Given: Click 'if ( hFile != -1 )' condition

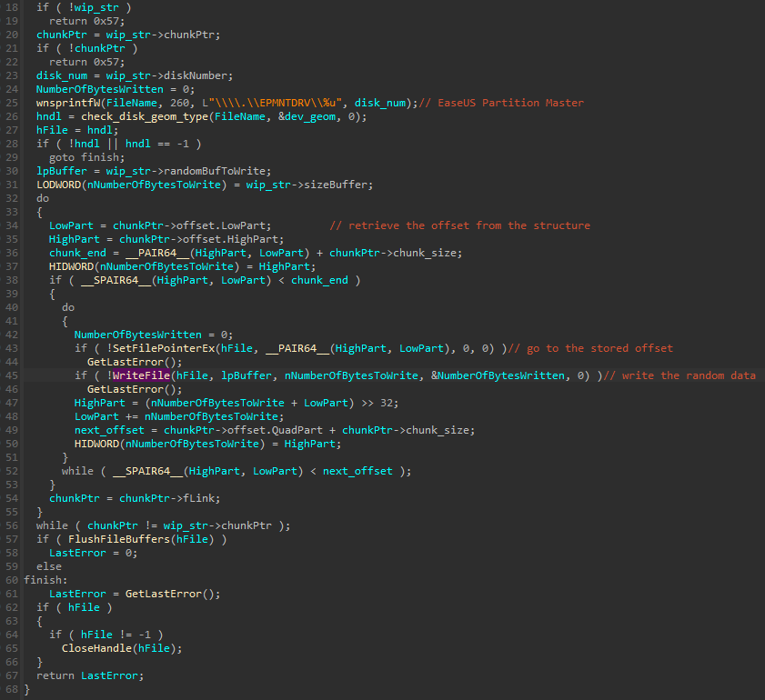Looking at the screenshot, I should 106,635.
